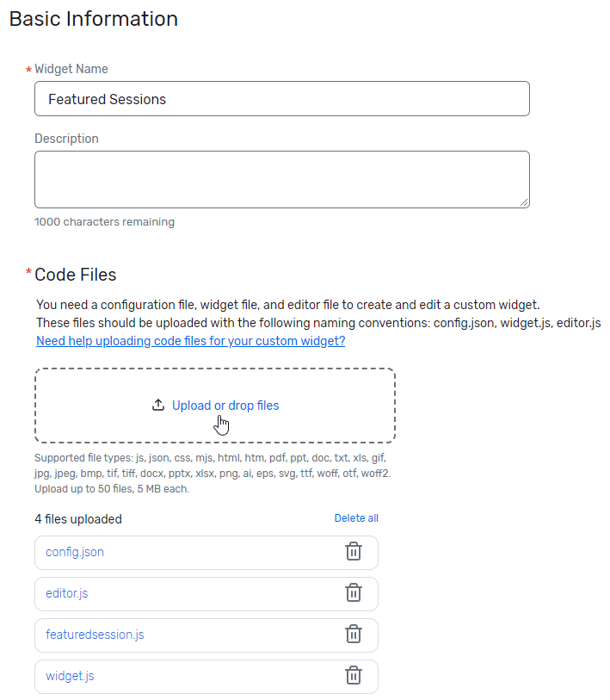
Task: Open the editor.js file link
Action: [69, 593]
